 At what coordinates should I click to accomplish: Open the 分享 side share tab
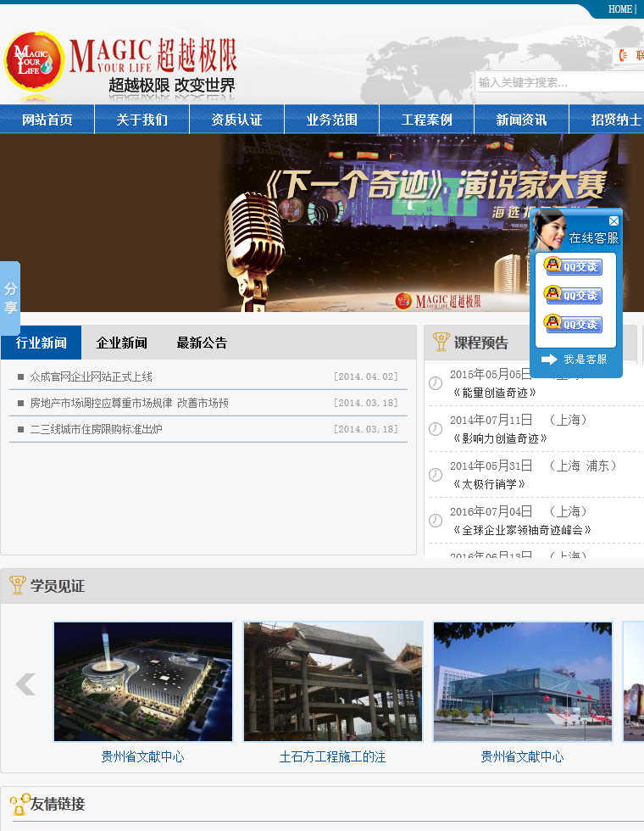tap(10, 298)
